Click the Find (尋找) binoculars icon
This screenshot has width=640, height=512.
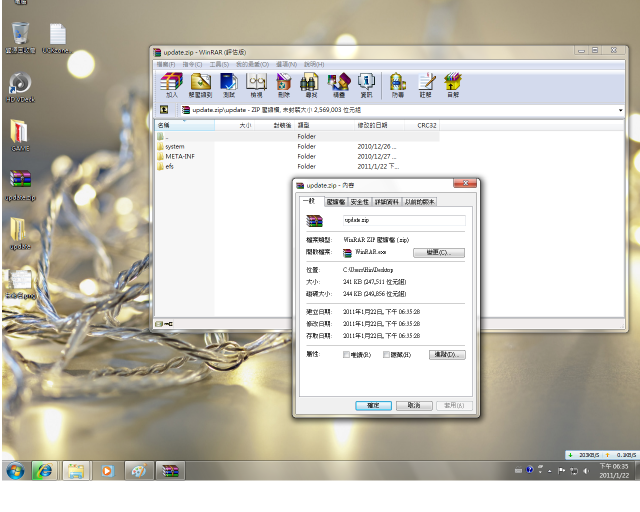pos(311,85)
